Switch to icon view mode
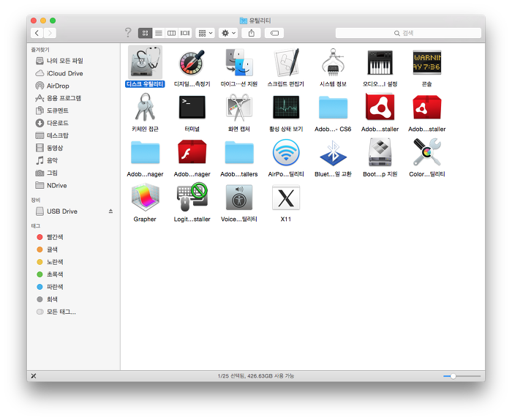 (145, 33)
